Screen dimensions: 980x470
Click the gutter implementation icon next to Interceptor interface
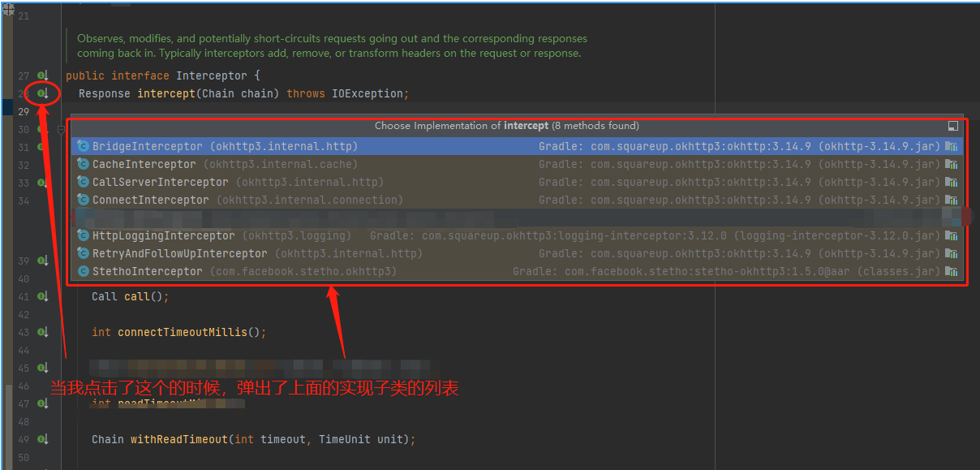click(41, 75)
